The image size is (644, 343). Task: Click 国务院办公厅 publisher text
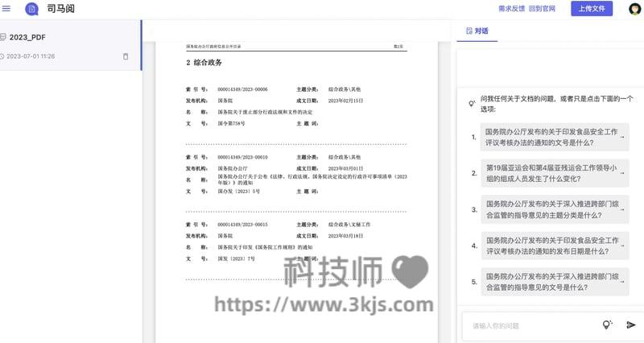[233, 168]
